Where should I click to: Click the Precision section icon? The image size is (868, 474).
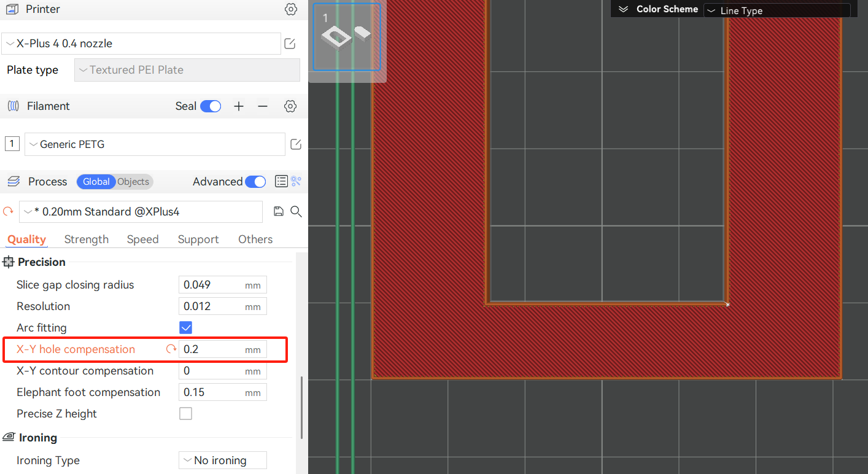[x=8, y=262]
